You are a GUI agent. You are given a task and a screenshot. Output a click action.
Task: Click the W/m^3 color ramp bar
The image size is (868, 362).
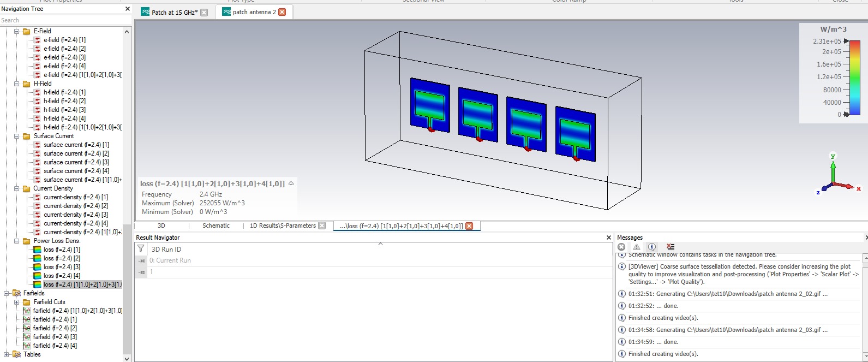point(855,78)
